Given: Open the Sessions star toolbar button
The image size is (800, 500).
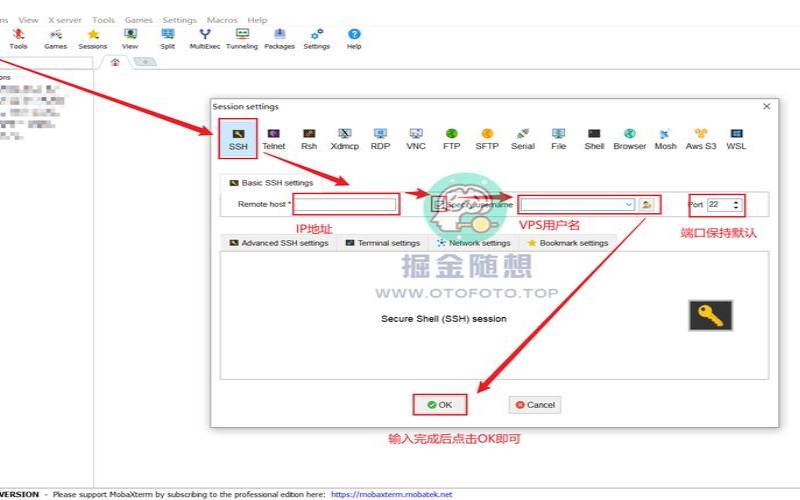Looking at the screenshot, I should (x=93, y=39).
